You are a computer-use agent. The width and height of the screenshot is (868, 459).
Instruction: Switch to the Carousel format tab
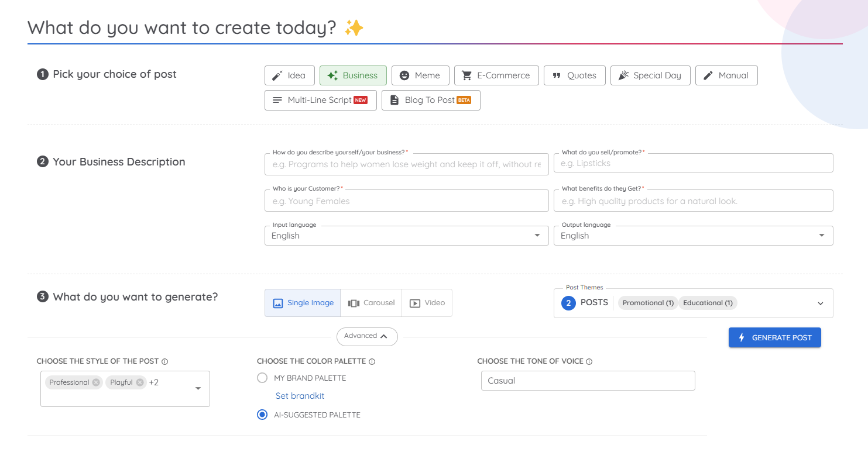372,303
